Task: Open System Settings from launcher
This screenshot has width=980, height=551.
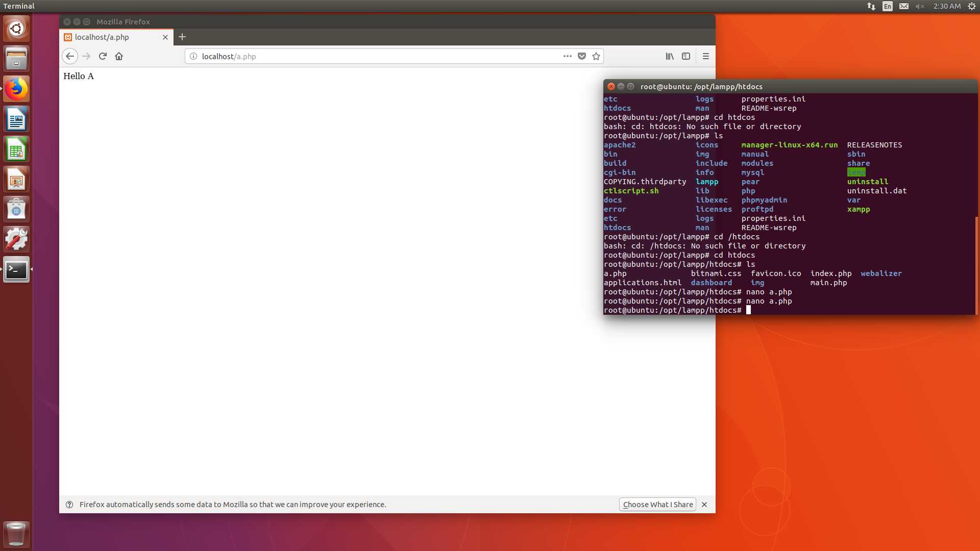Action: click(16, 239)
